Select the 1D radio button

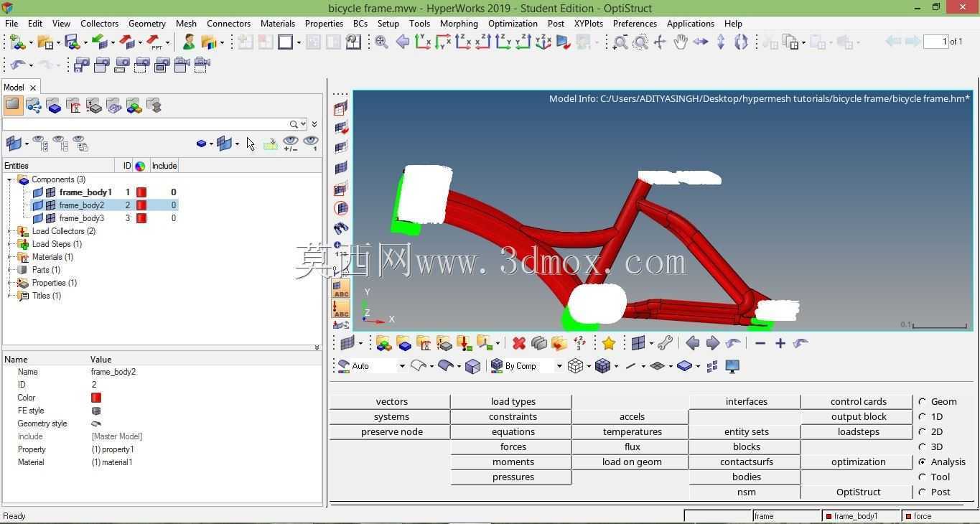pyautogui.click(x=923, y=417)
